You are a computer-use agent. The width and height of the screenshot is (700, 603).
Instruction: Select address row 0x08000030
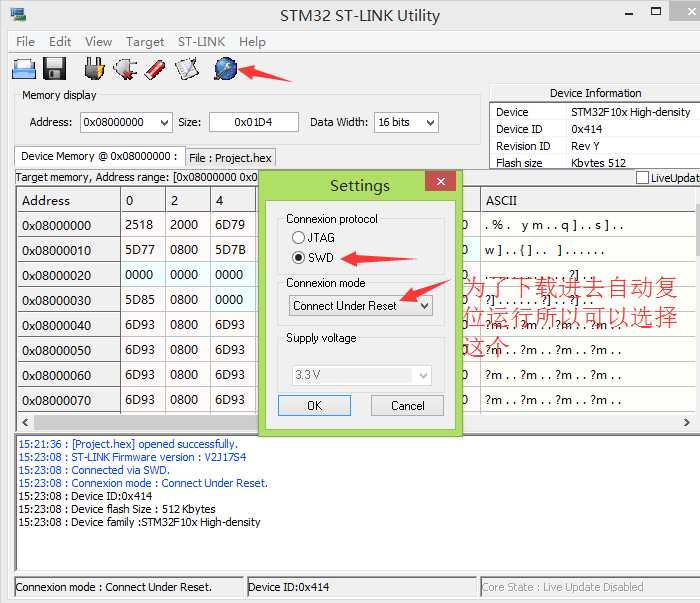coord(69,300)
